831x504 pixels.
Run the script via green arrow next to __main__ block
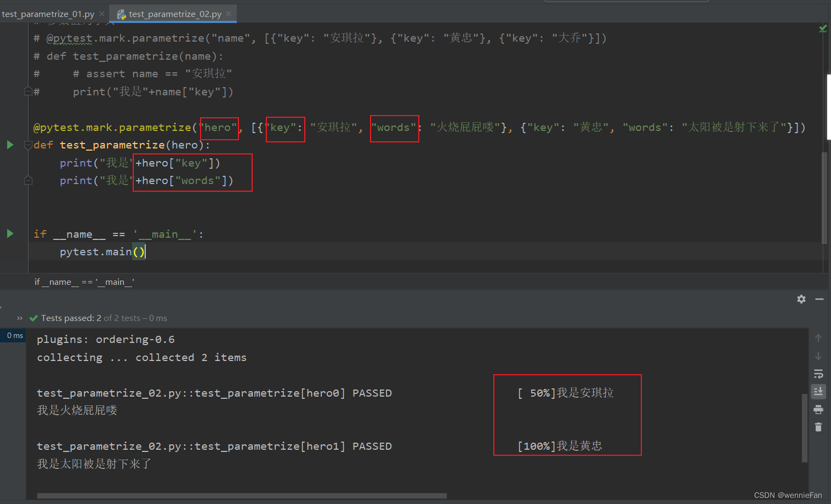[9, 233]
